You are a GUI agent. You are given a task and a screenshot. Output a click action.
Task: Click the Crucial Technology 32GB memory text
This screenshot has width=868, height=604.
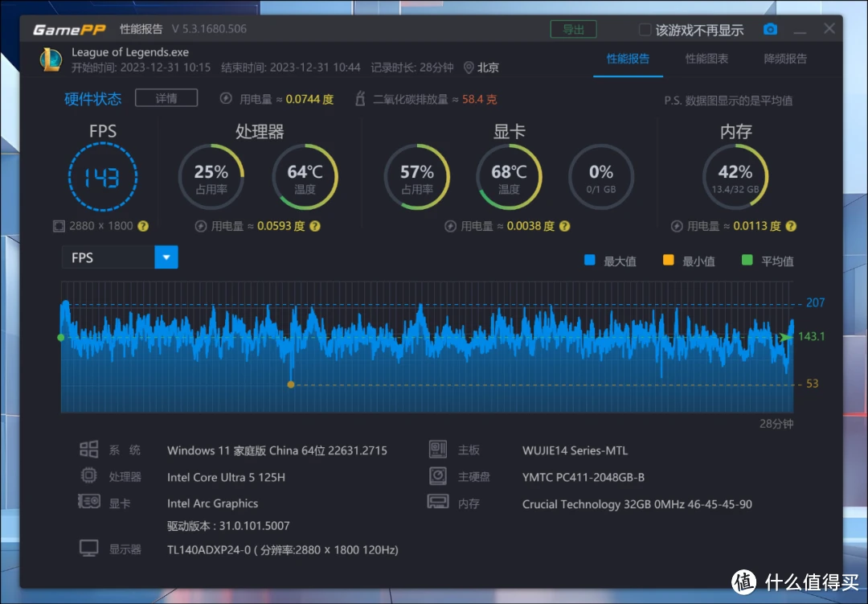[637, 504]
